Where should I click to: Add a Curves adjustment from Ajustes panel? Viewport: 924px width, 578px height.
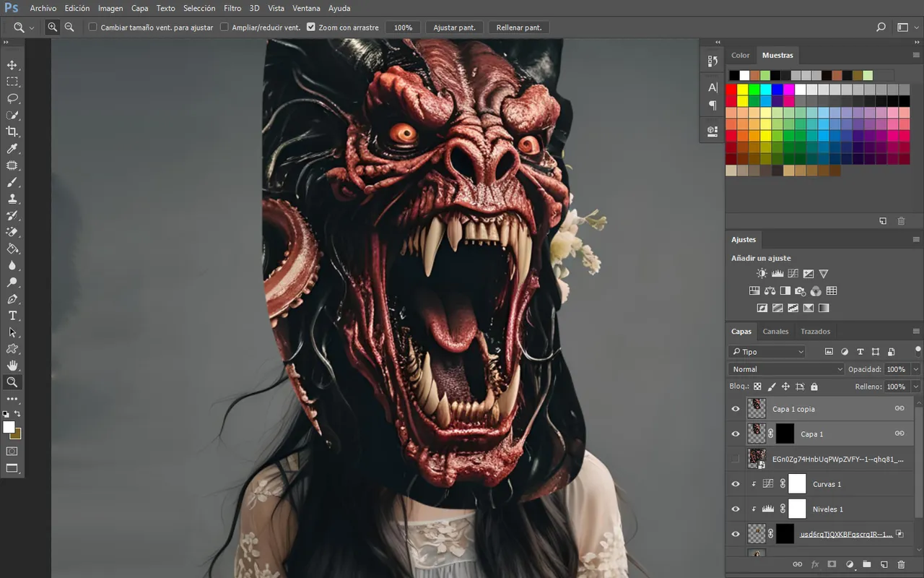(x=793, y=274)
